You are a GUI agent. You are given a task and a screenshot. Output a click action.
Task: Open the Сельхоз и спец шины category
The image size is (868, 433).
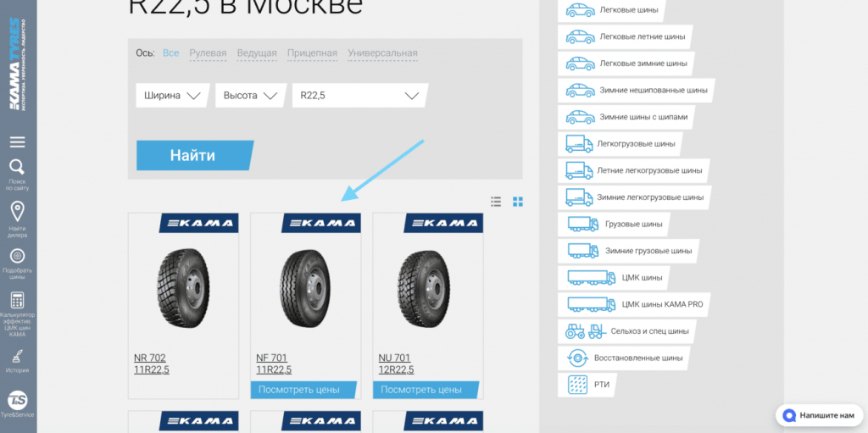coord(627,331)
